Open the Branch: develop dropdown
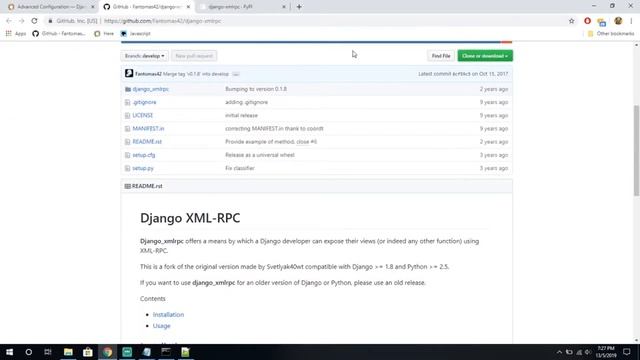The image size is (640, 360). 144,56
